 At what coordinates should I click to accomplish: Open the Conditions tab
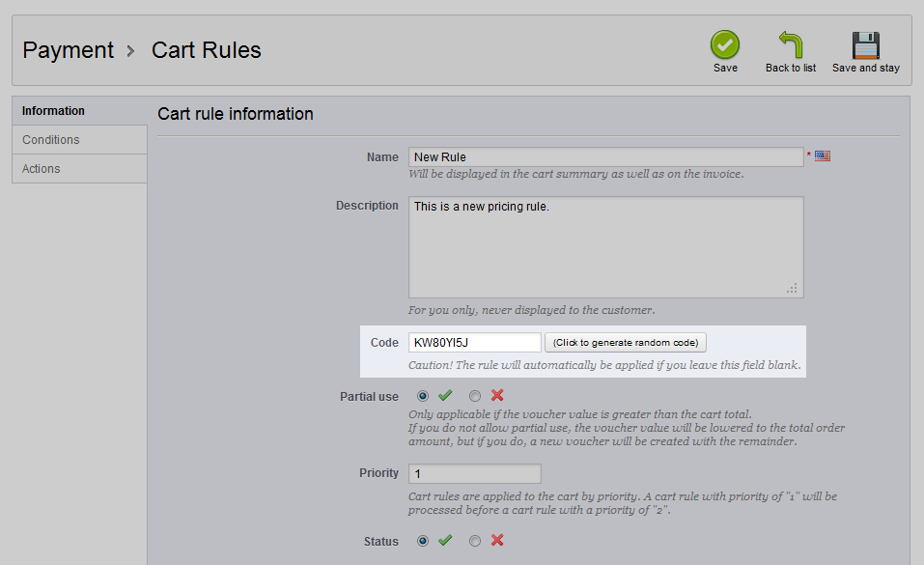79,140
